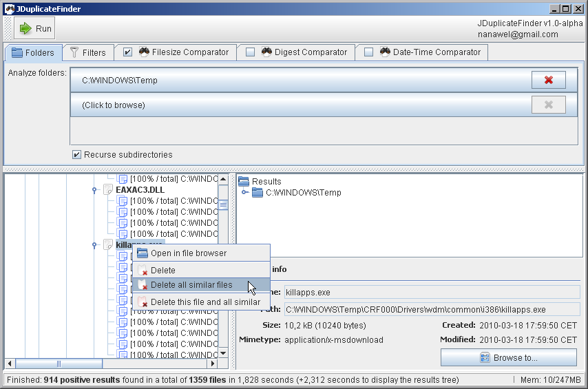Click the disabled grey X button
This screenshot has height=389, width=588.
coord(548,105)
